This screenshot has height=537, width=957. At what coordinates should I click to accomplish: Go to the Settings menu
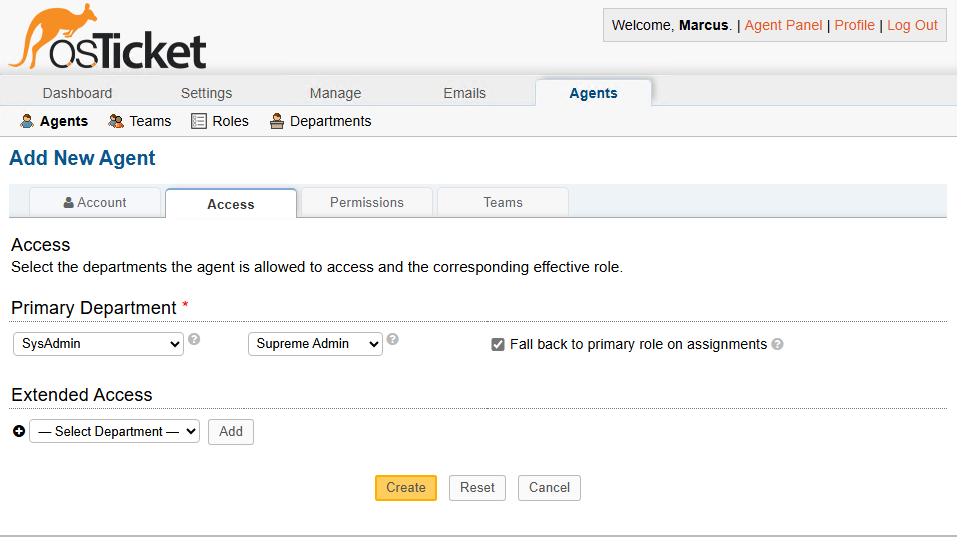click(x=206, y=93)
